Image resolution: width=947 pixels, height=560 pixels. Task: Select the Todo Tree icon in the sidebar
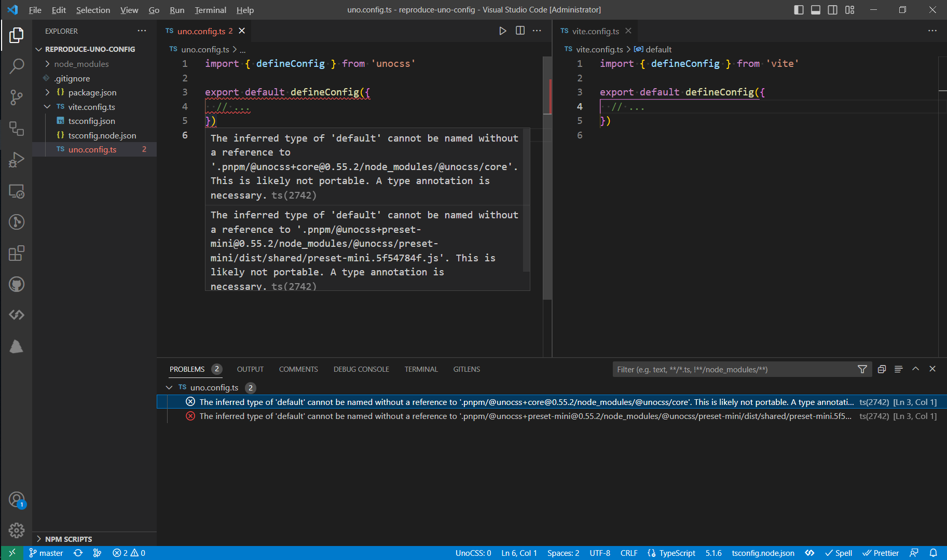[17, 346]
